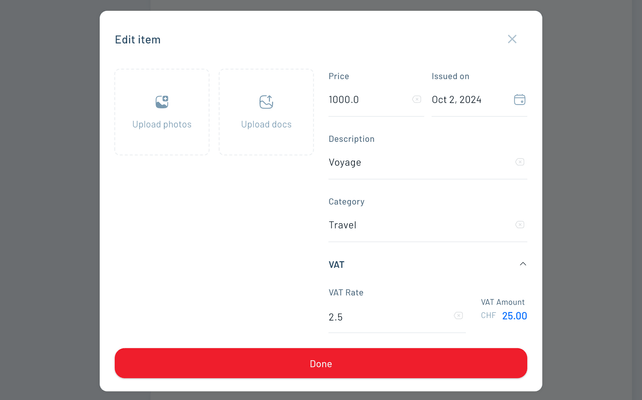
Task: Click the VAT Amount value 25.00
Action: 514,316
